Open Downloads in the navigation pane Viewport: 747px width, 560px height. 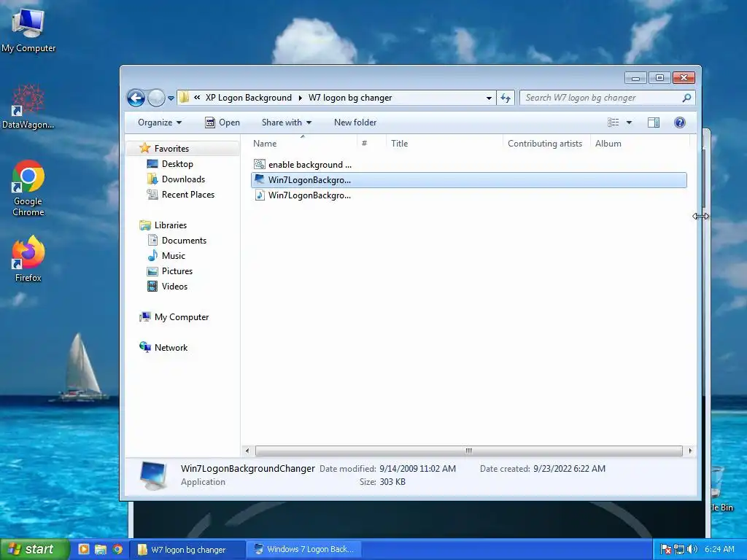coord(183,179)
